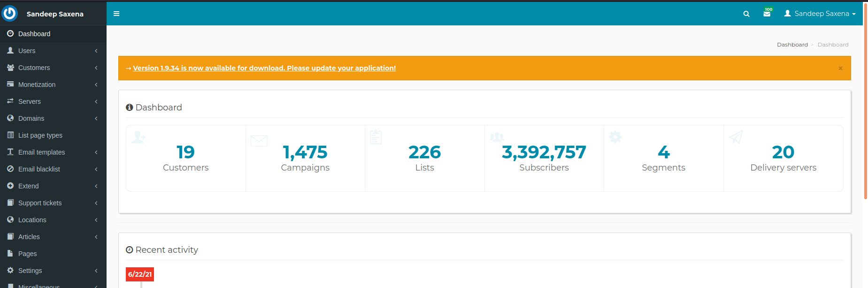Click the Sandeep Saxena sidebar title

[55, 14]
